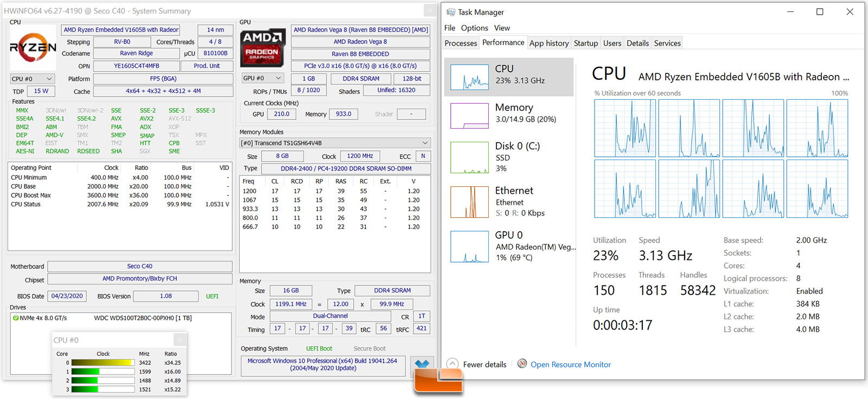Viewport: 868px width, 399px height.
Task: Click the 14 nm process field
Action: pos(215,30)
